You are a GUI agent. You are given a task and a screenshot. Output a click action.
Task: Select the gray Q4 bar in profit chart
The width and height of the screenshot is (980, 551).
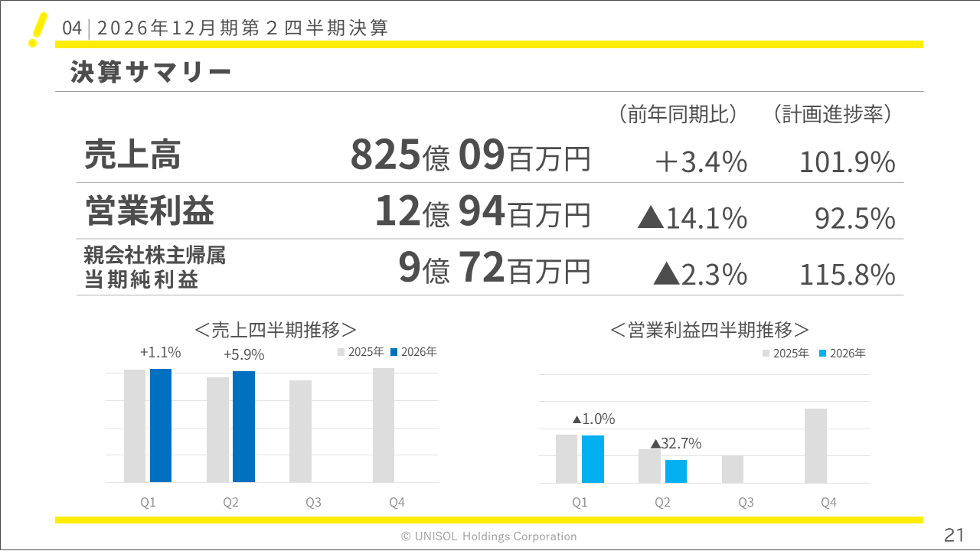pos(816,446)
